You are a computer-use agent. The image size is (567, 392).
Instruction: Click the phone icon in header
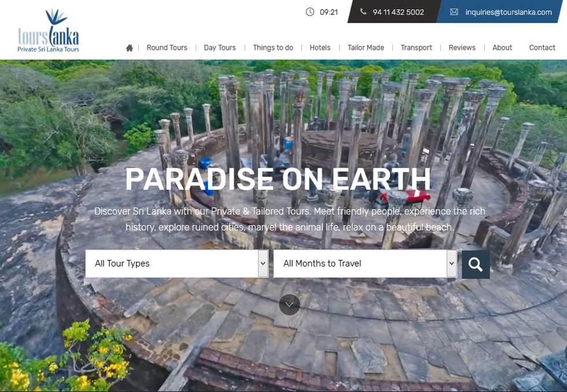point(363,12)
